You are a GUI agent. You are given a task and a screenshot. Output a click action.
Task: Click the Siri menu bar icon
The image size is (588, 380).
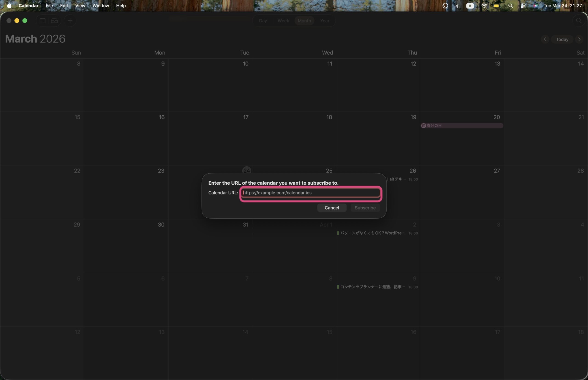[x=535, y=6]
